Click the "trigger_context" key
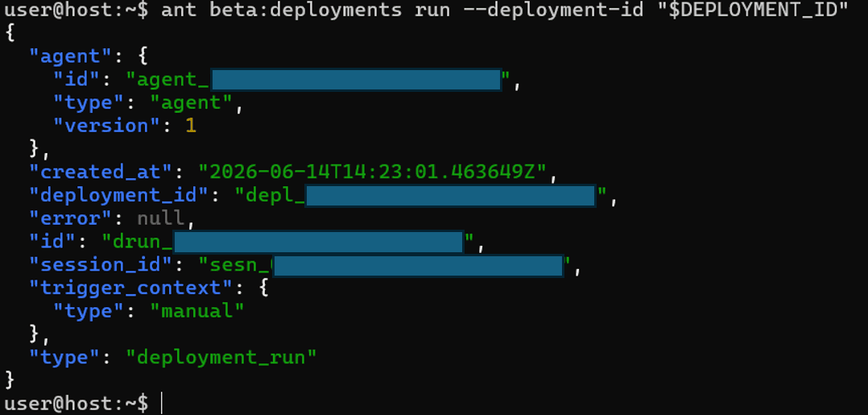 pyautogui.click(x=133, y=288)
